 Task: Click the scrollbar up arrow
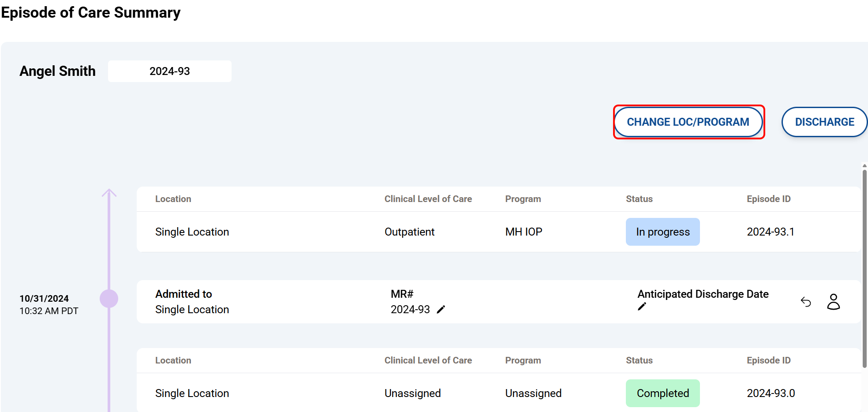click(x=864, y=166)
